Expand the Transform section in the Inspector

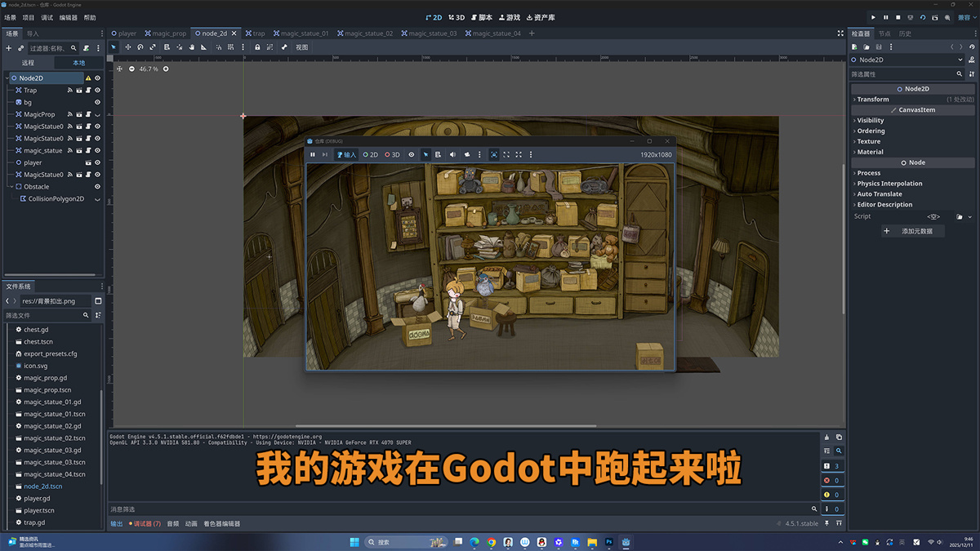(873, 100)
